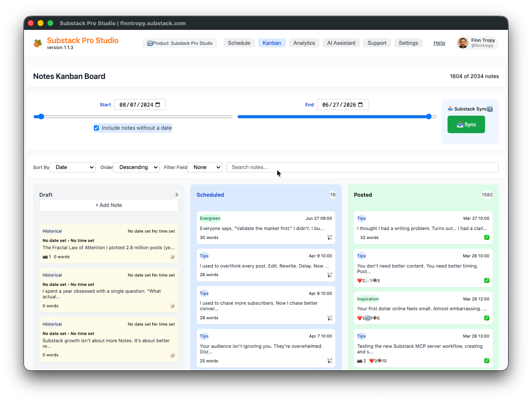
Task: Click the green checkmark on the Mar 27 10:00 posted note
Action: point(487,237)
